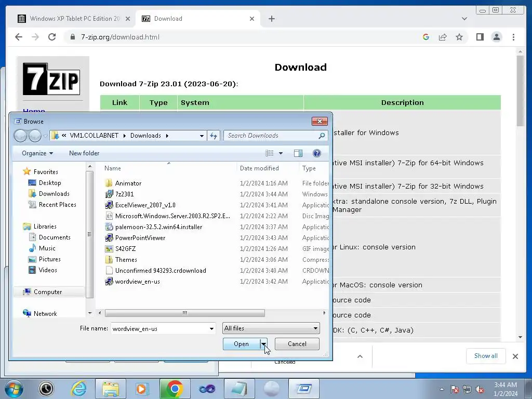Click the refresh button beside address path
The width and height of the screenshot is (532, 399).
click(214, 136)
